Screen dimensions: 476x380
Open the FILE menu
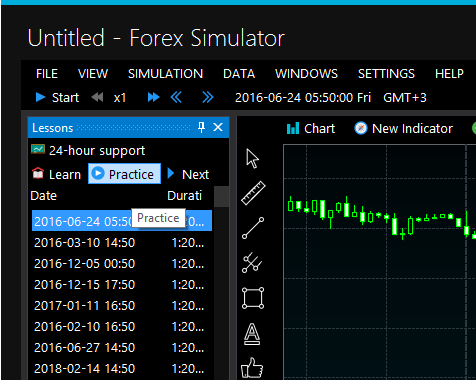click(x=47, y=74)
